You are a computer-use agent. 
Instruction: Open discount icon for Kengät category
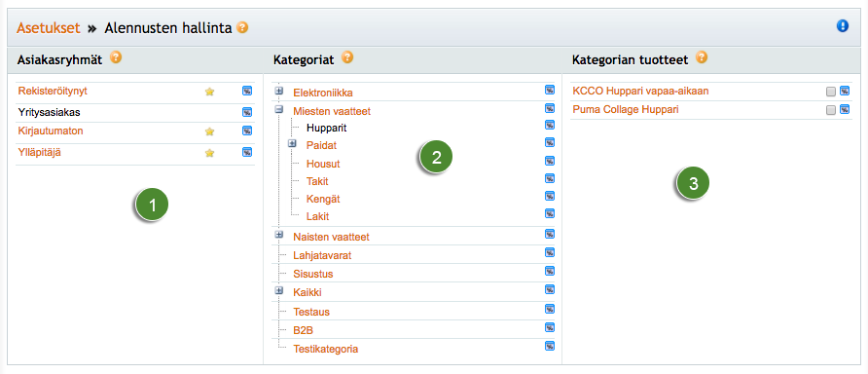point(550,196)
